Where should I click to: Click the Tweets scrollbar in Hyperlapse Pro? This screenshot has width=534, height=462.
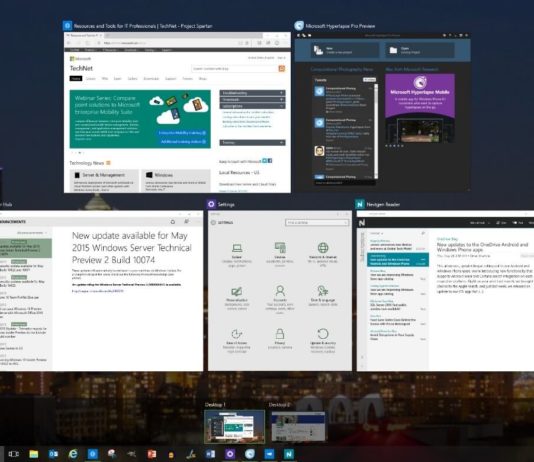tap(376, 131)
